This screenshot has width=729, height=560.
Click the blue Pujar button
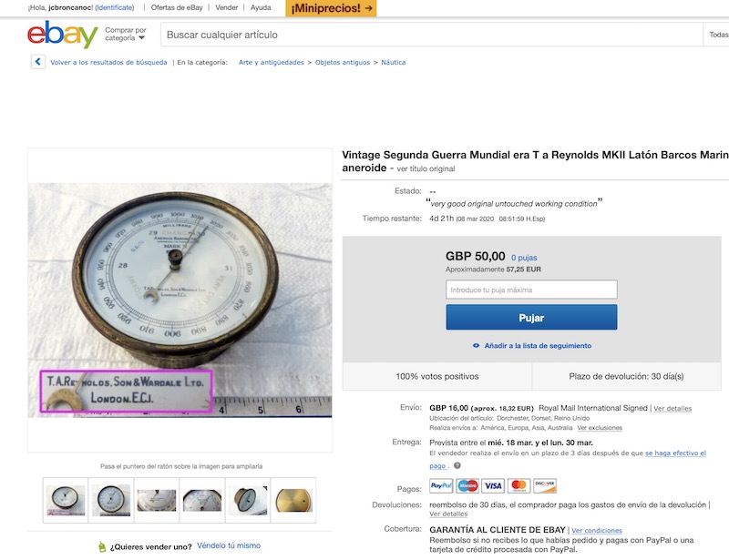click(531, 318)
